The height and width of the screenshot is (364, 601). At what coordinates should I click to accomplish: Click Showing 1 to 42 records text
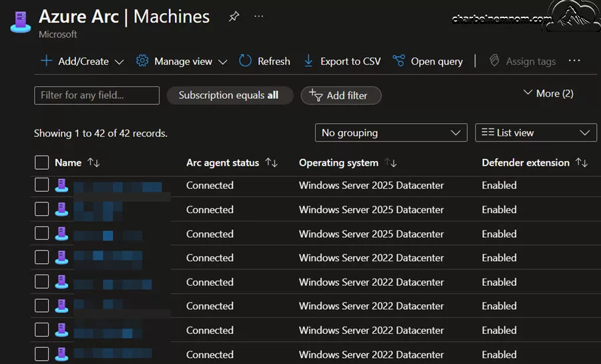tap(100, 134)
